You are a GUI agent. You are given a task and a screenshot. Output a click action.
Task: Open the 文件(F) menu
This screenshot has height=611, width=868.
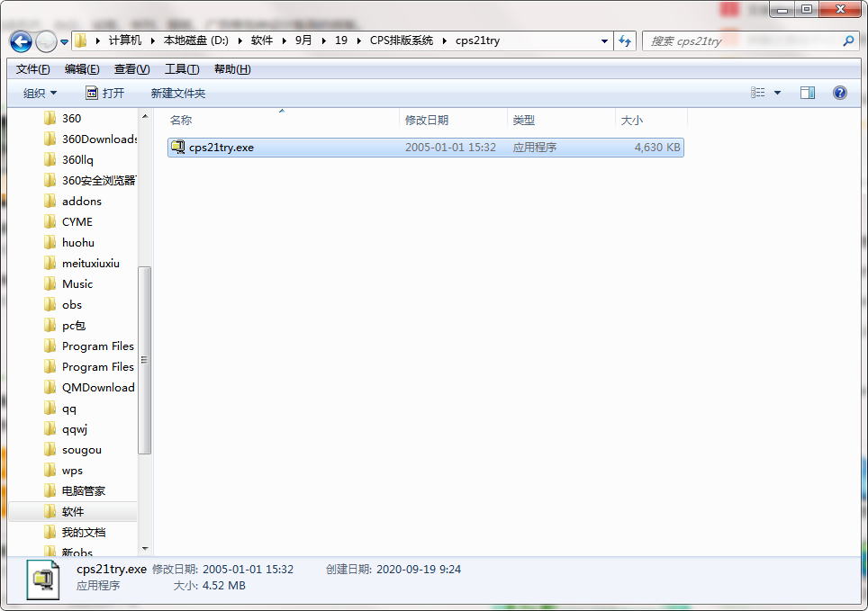pos(33,69)
